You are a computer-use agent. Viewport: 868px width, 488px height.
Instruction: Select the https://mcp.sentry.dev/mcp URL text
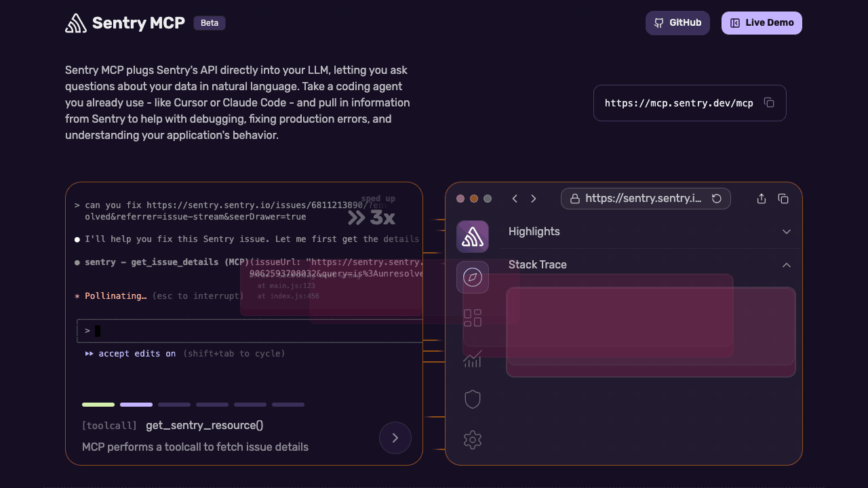click(679, 103)
